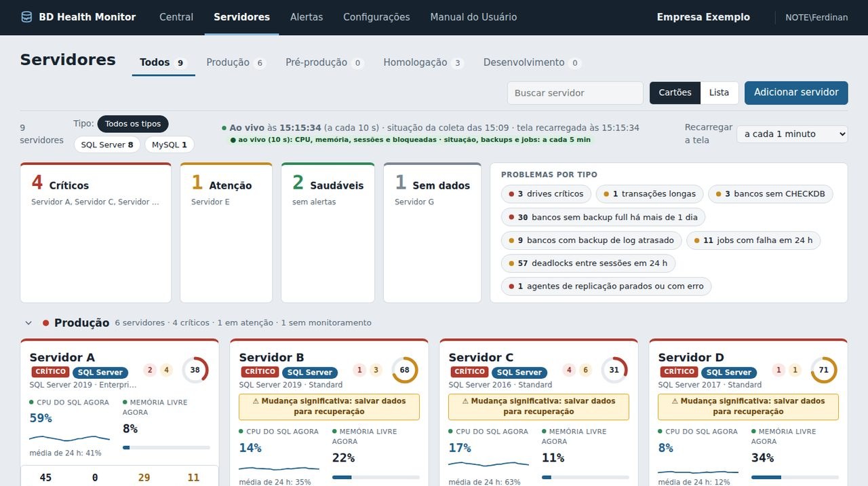The width and height of the screenshot is (868, 486).
Task: Click the 3 drives críticos chip
Action: tap(547, 194)
